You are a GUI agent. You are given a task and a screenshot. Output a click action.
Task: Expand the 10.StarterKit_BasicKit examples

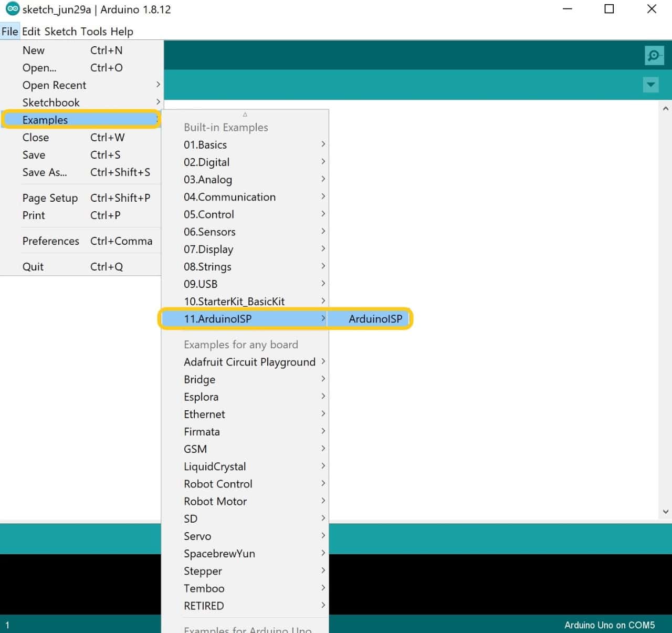tap(245, 302)
